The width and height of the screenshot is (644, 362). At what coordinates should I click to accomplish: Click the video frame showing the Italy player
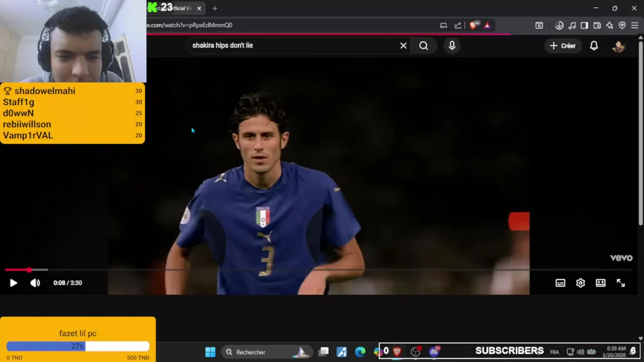[x=318, y=176]
